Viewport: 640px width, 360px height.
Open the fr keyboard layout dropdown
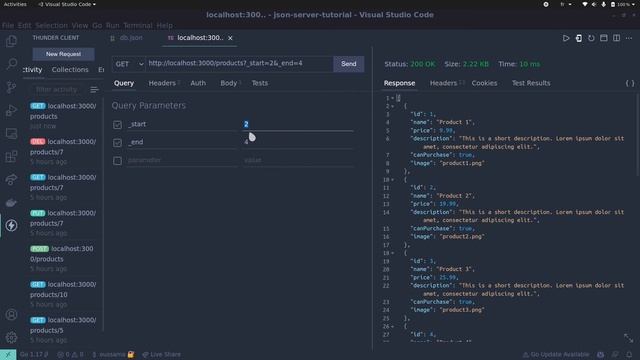(x=566, y=4)
